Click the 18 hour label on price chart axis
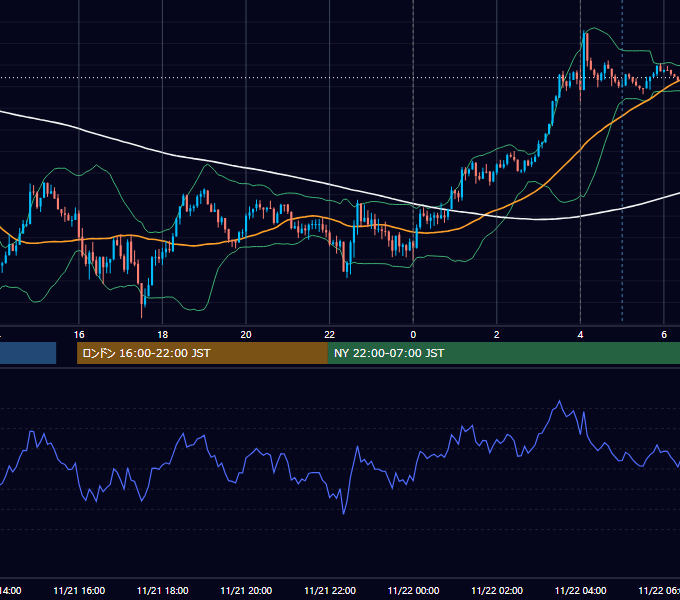680x600 pixels. tap(162, 335)
